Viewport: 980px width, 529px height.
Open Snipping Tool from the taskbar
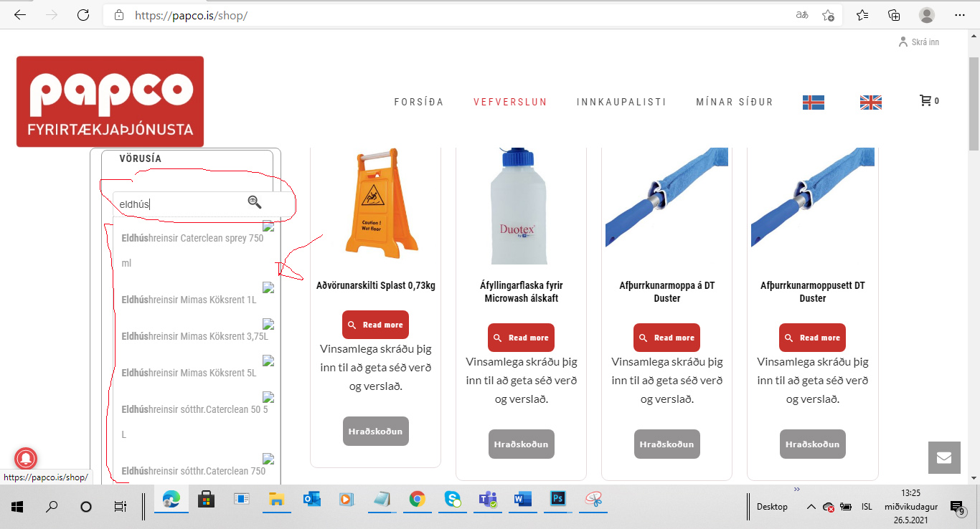click(x=593, y=500)
